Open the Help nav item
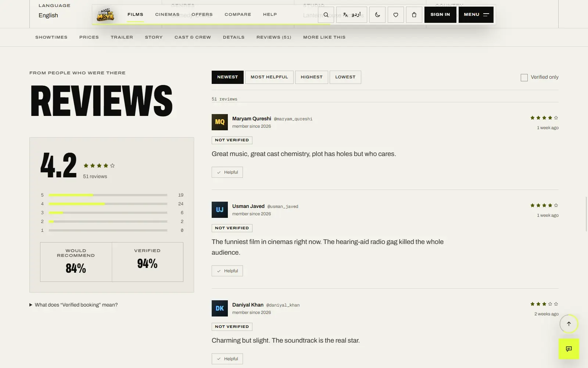The width and height of the screenshot is (588, 368). click(270, 14)
